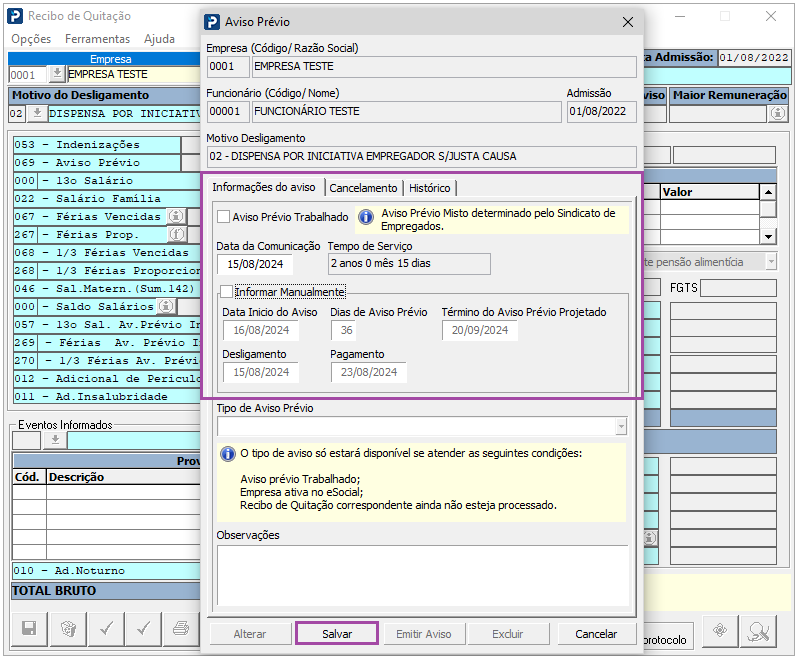Open the Histórico tab
Screen dimensions: 799x661
click(x=430, y=188)
